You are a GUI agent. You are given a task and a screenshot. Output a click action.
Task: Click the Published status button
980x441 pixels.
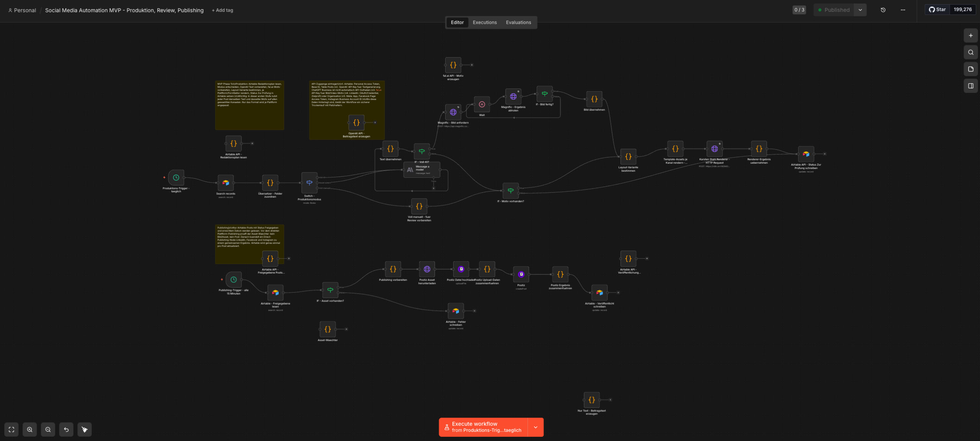tap(834, 10)
